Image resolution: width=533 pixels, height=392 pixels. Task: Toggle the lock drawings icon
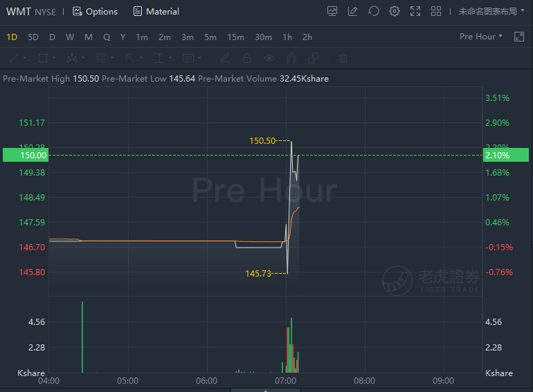[x=247, y=58]
